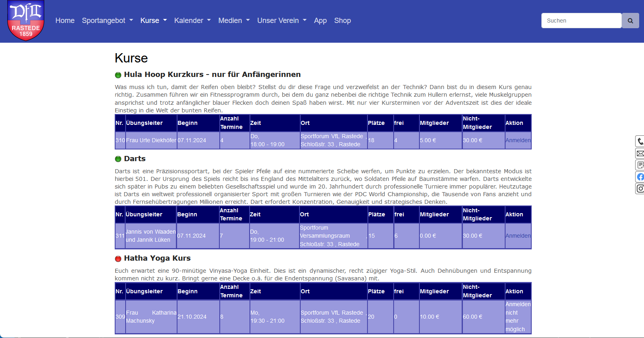Open the Instagram side icon

(640, 189)
